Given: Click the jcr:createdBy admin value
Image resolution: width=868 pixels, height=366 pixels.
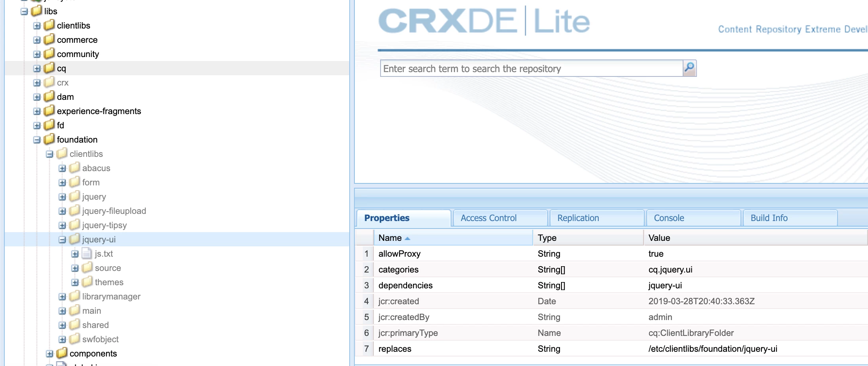Looking at the screenshot, I should click(660, 317).
